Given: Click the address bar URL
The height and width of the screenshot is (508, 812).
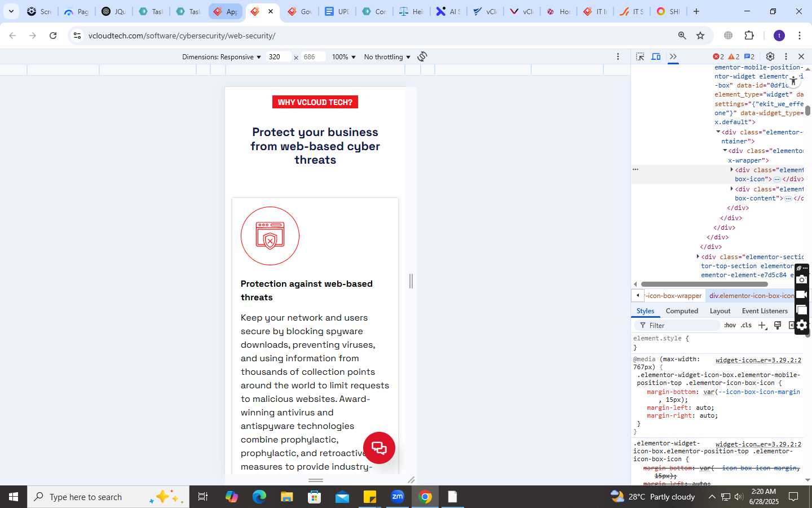Looking at the screenshot, I should pyautogui.click(x=182, y=36).
